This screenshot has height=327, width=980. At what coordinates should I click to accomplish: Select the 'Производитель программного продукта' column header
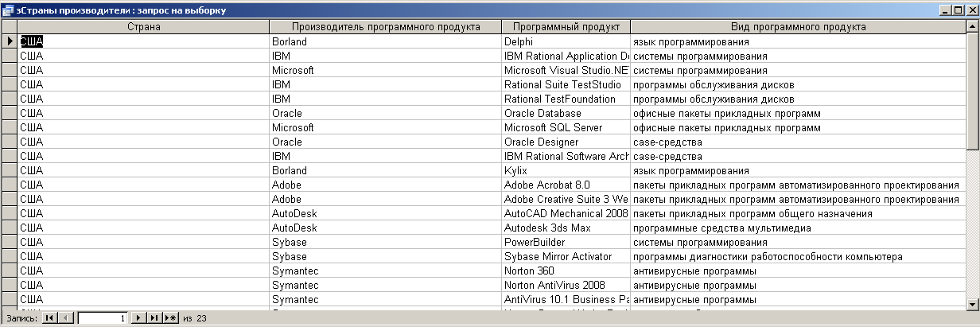[386, 27]
